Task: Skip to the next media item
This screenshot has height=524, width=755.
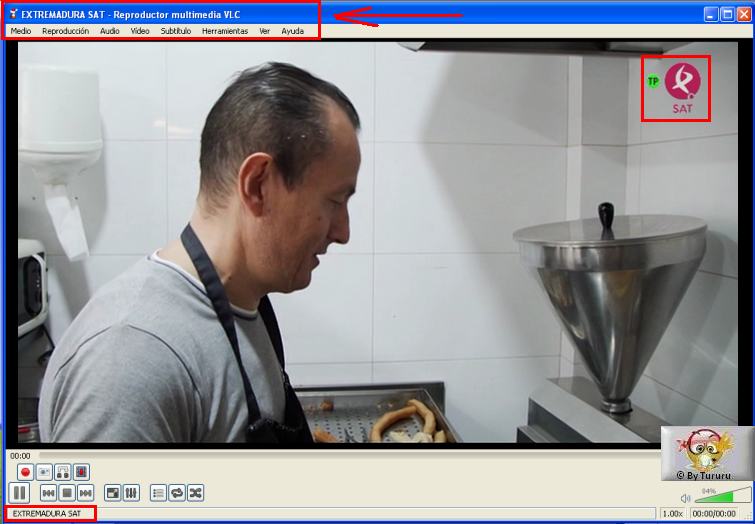Action: click(86, 493)
